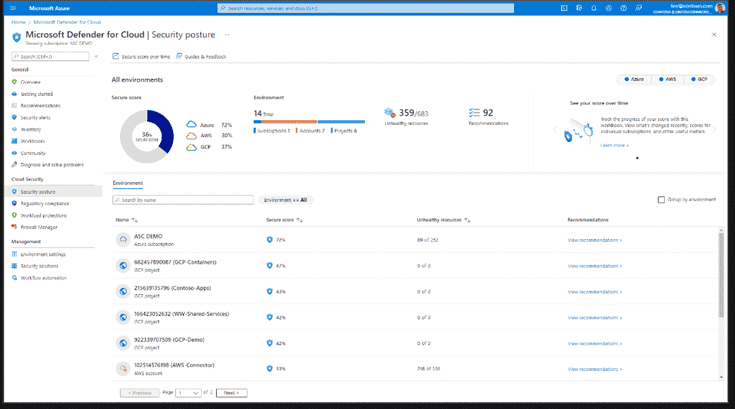The width and height of the screenshot is (735, 409).
Task: View recommendations for WW-Shared-Services project
Action: click(x=594, y=318)
